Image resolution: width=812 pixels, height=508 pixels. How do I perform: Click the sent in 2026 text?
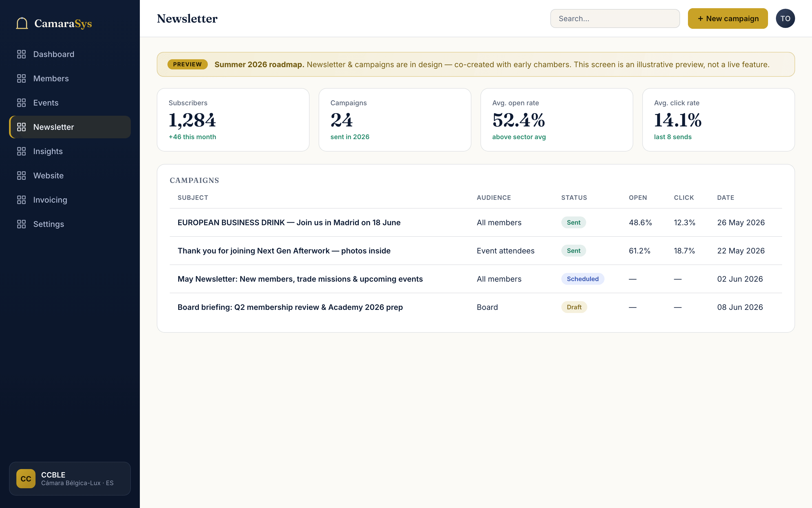[350, 137]
